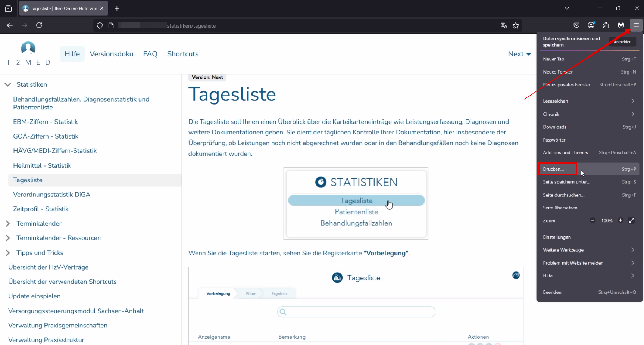644x345 pixels.
Task: Click the shield tracking protection icon
Action: pos(100,25)
